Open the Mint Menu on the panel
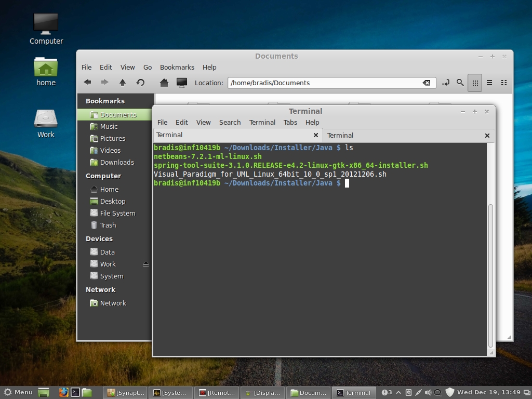532x399 pixels. (18, 392)
